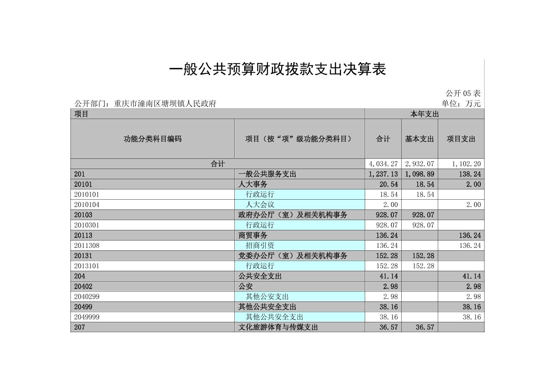Click the 公开05表 label
This screenshot has width=555, height=392.
coord(463,93)
